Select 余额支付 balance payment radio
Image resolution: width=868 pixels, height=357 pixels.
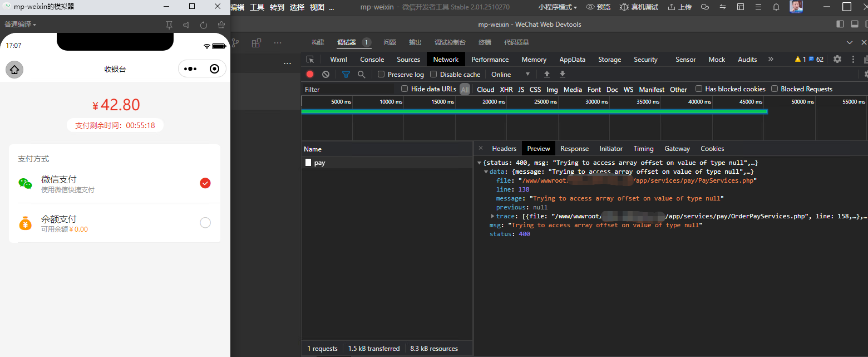[205, 223]
